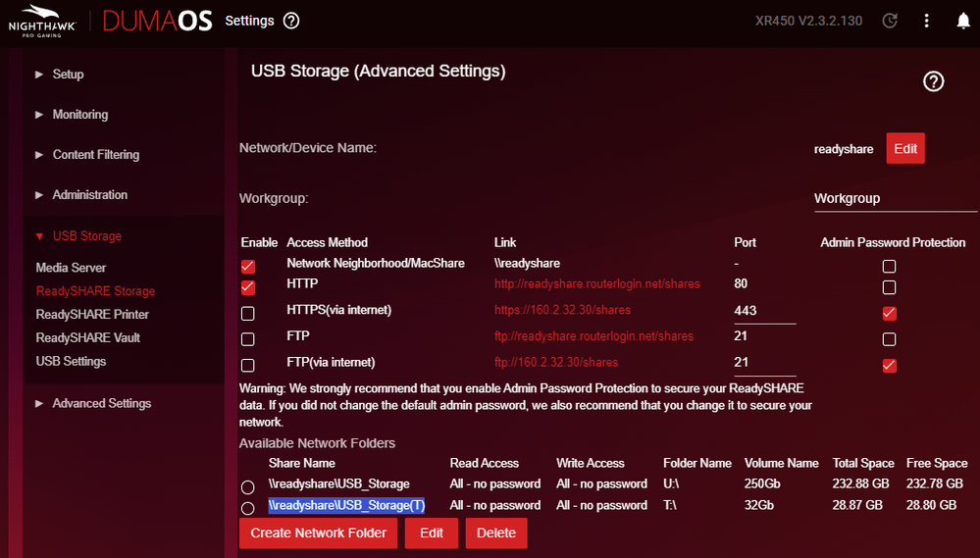Expand the Content Filtering section
This screenshot has height=558, width=980.
coord(95,155)
